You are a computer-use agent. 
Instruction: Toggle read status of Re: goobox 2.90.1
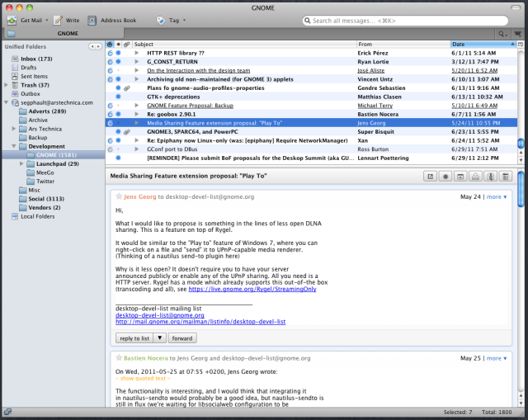tap(118, 114)
